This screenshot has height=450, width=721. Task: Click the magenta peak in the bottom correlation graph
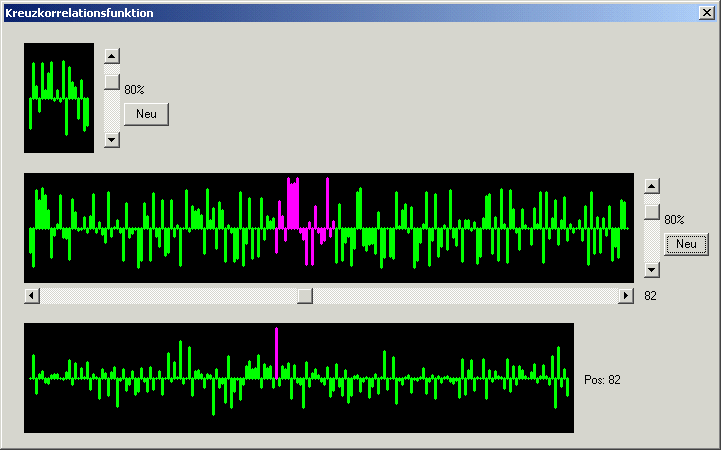pos(276,352)
